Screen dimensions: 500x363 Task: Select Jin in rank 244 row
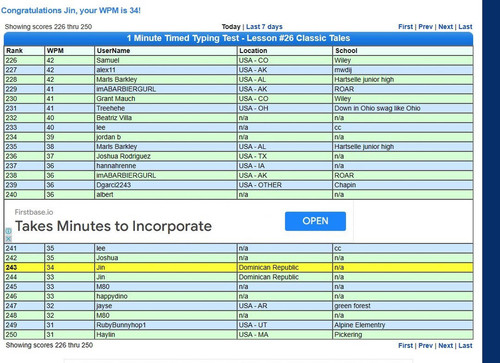101,277
